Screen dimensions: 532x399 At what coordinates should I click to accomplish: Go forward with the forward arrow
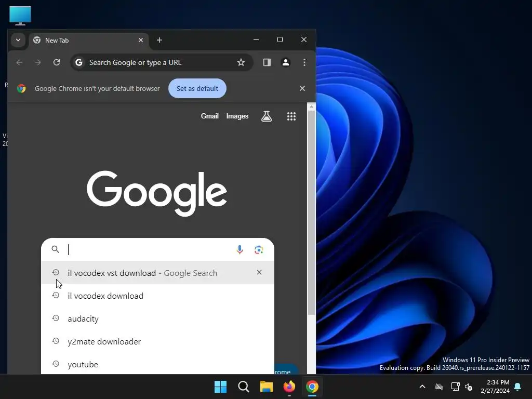pos(38,62)
